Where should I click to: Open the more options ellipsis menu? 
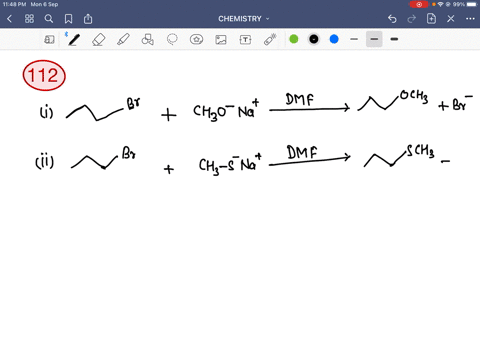point(470,19)
